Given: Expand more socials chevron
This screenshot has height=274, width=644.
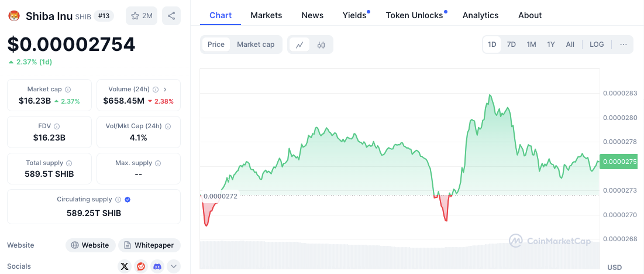Looking at the screenshot, I should click(x=174, y=266).
